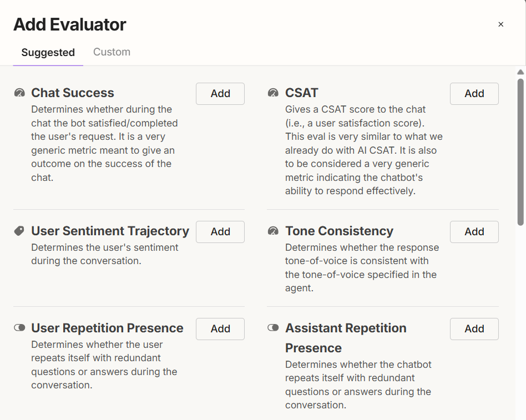Add the Assistant Repetition Presence evaluator
This screenshot has height=420, width=526.
(474, 329)
